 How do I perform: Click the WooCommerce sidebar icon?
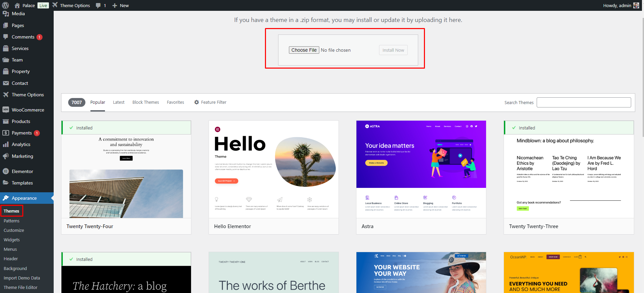[6, 110]
